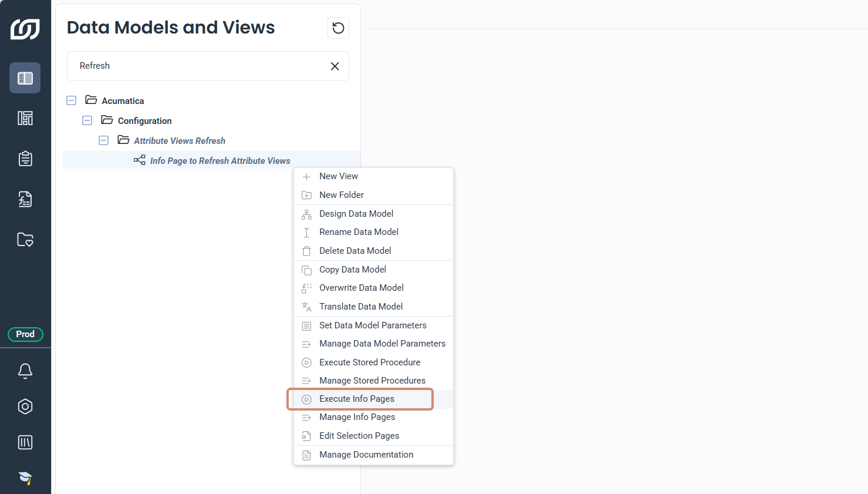This screenshot has height=494, width=868.
Task: Select Info Page to Refresh Attribute Views
Action: [220, 161]
